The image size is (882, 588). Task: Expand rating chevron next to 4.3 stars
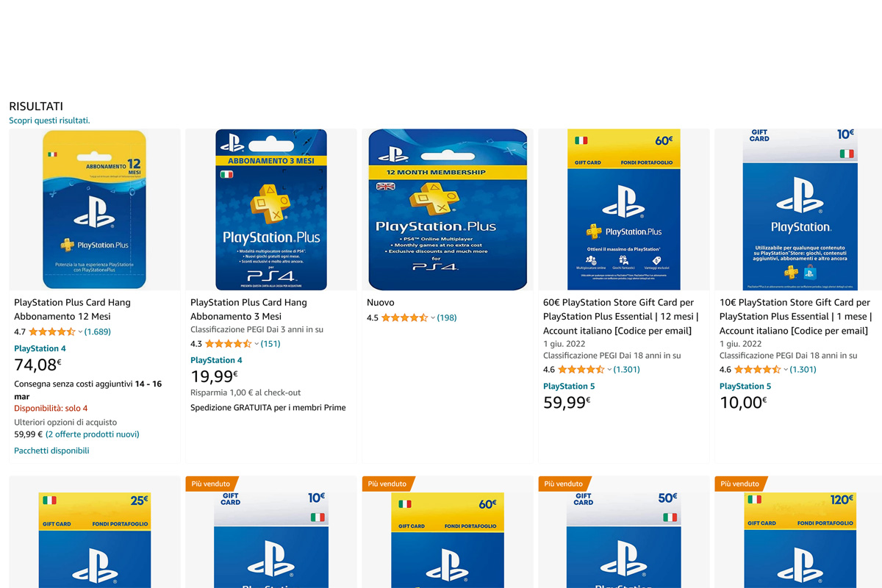tap(257, 344)
